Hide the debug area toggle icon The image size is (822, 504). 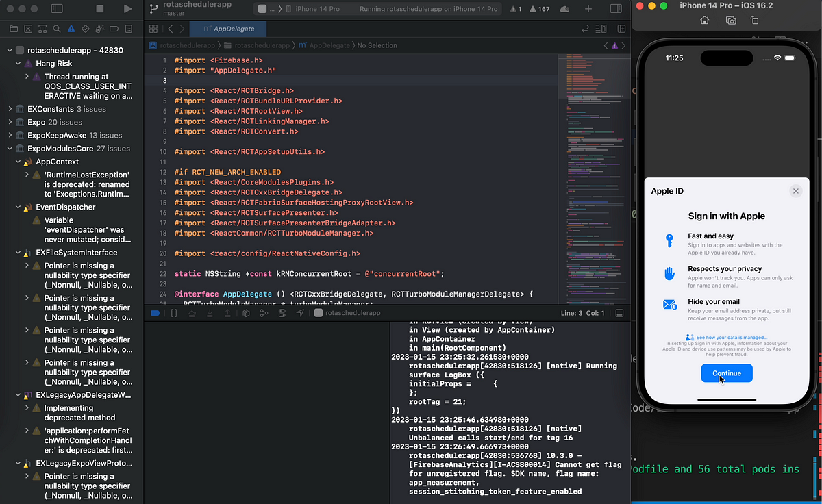coord(619,313)
